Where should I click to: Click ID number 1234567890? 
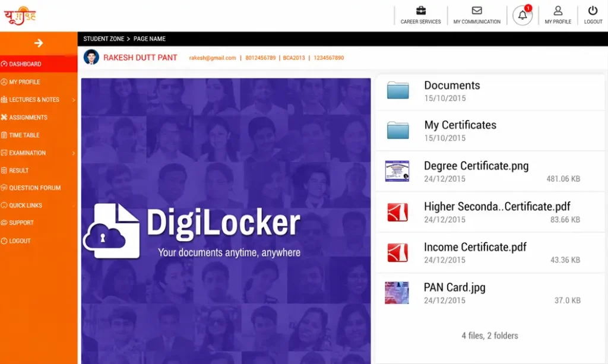[329, 58]
